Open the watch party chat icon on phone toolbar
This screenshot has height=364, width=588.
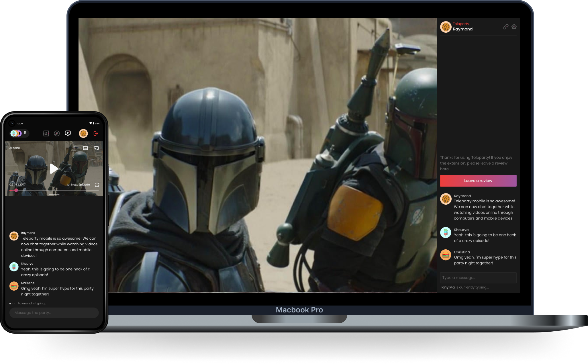[x=68, y=134]
